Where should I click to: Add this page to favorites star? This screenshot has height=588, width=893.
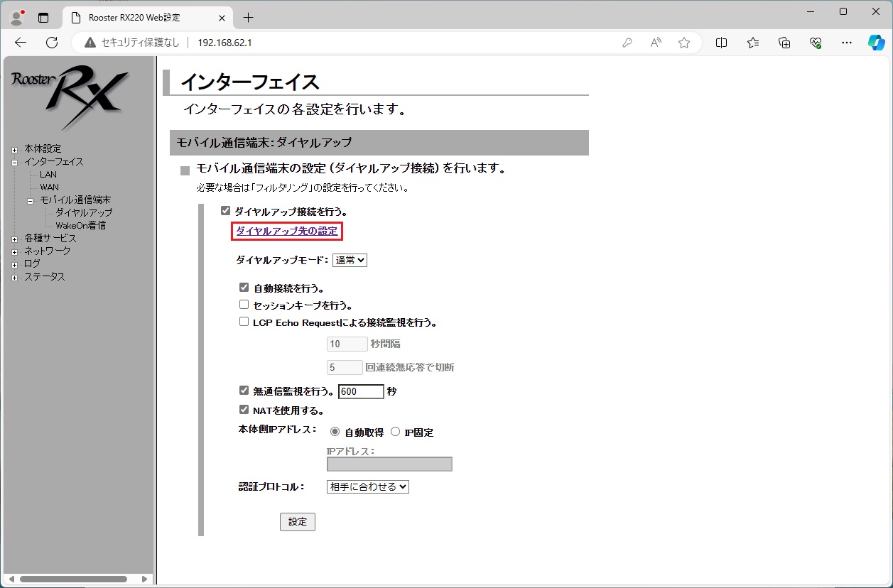(x=684, y=43)
